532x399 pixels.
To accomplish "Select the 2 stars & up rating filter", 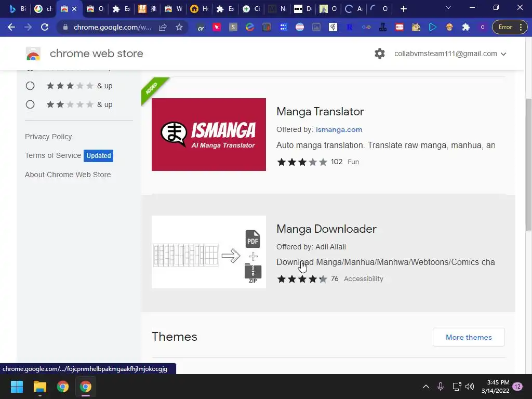I will pyautogui.click(x=30, y=104).
